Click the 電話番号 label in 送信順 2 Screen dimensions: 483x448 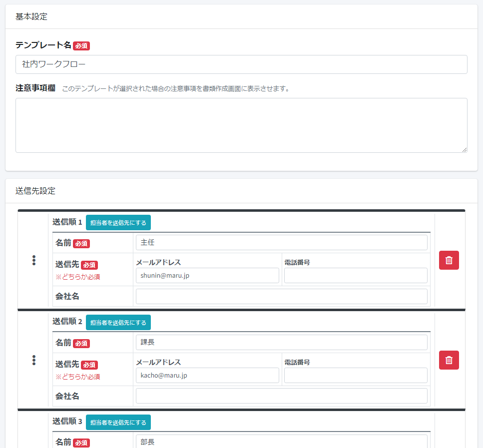297,362
